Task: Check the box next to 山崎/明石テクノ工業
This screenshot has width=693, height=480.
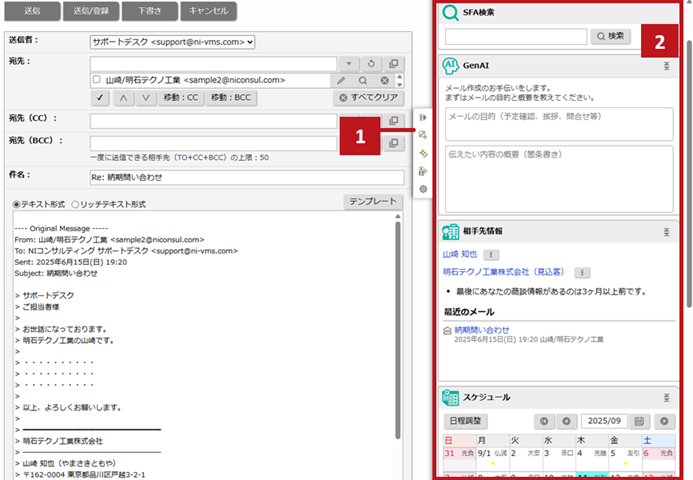Action: [x=96, y=80]
